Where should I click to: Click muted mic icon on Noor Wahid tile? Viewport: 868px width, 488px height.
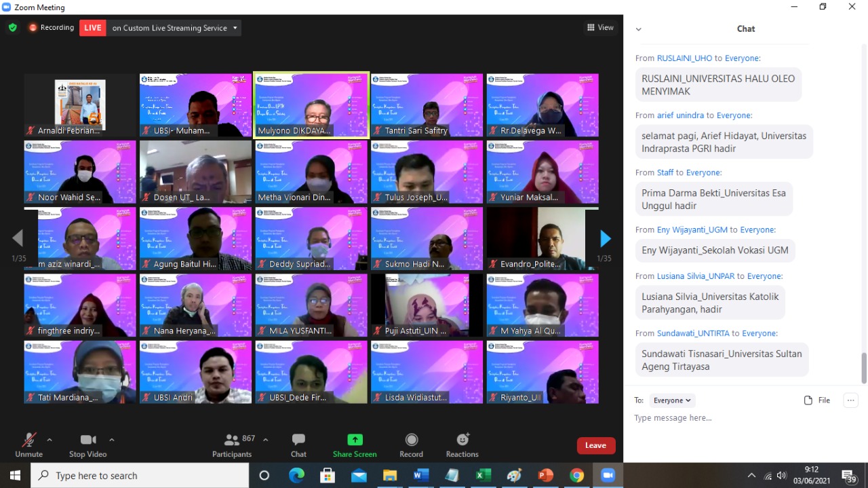pyautogui.click(x=31, y=198)
